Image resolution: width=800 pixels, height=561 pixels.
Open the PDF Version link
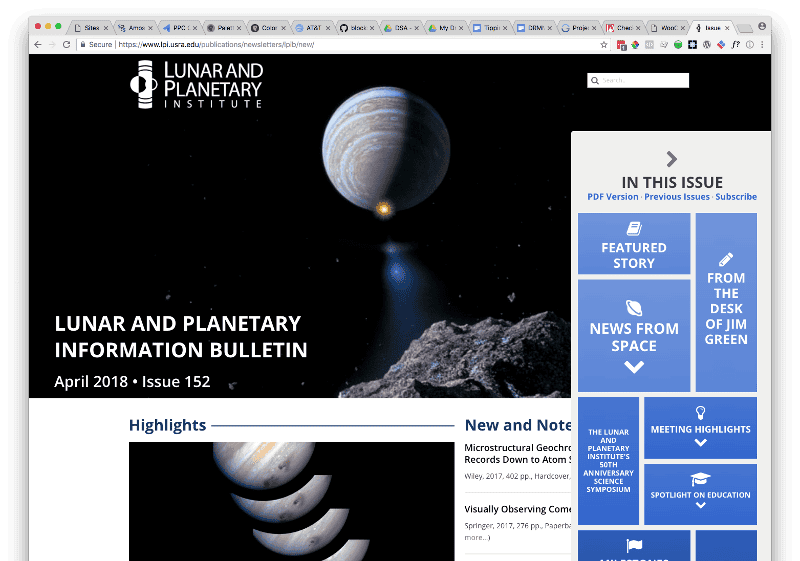point(613,197)
